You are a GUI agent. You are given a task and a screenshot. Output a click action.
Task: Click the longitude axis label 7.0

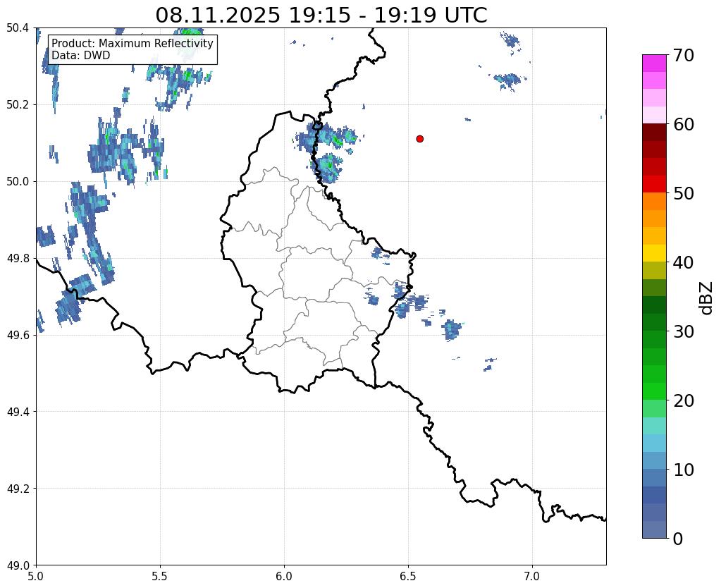[x=533, y=577]
